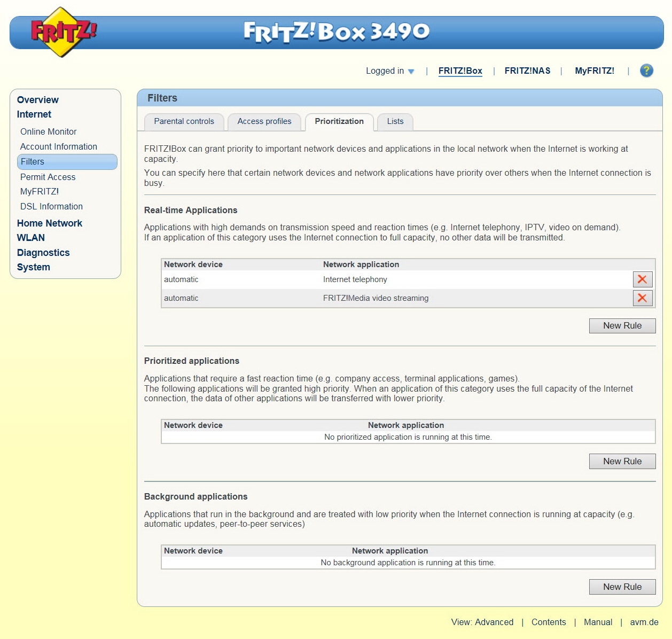
Task: Open the Lists tab
Action: (395, 122)
